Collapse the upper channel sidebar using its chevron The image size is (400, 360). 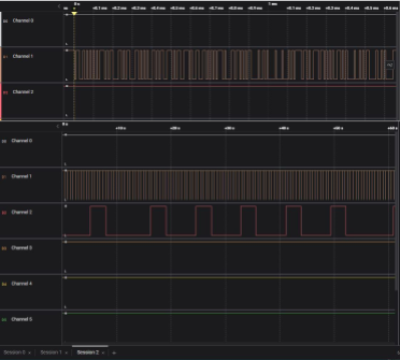(59, 6)
